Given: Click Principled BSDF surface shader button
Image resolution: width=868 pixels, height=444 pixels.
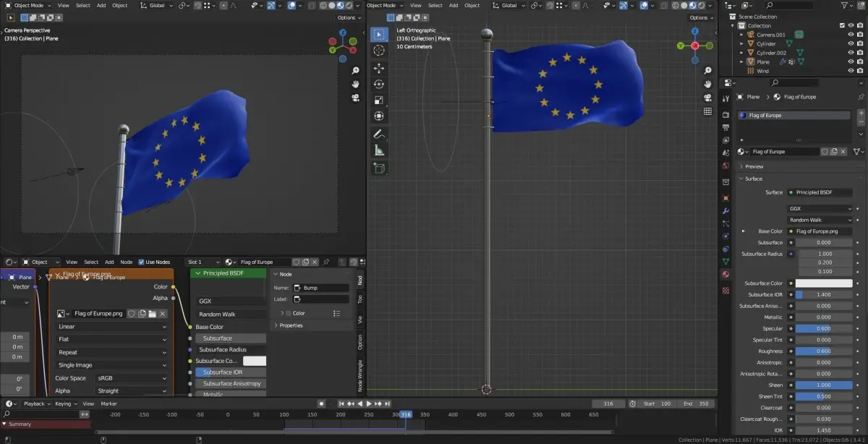Looking at the screenshot, I should click(821, 192).
